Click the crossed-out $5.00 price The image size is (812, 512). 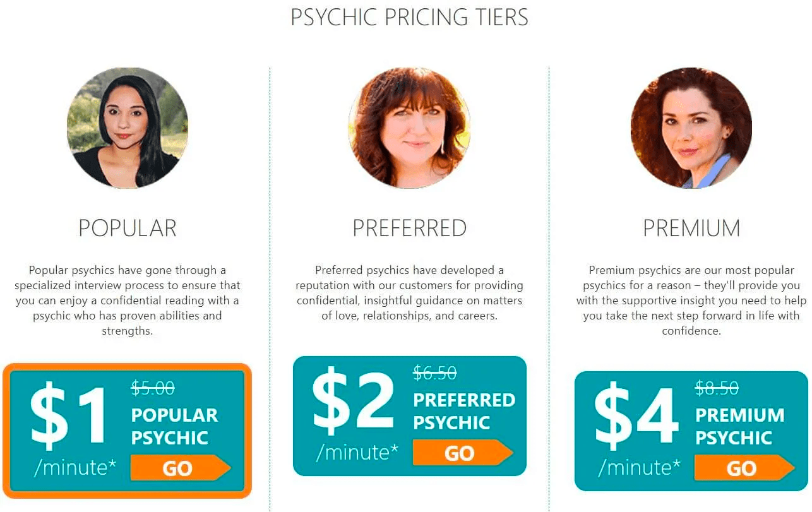click(152, 389)
